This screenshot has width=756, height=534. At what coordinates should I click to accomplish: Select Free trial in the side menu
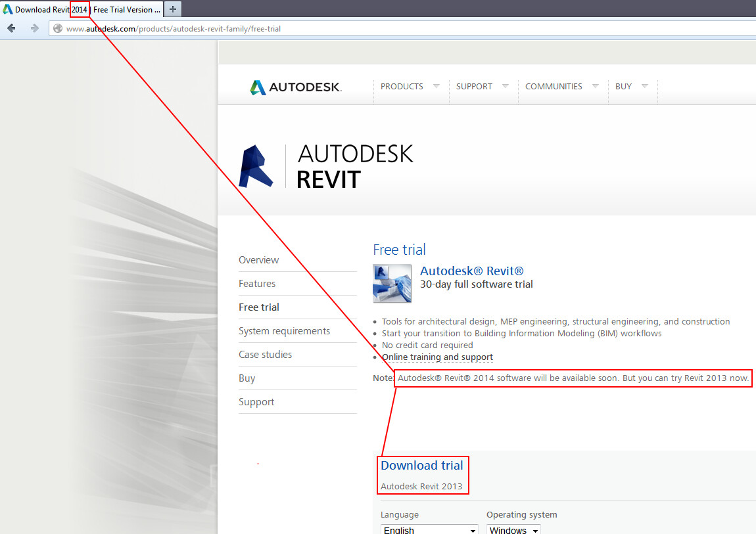[259, 307]
